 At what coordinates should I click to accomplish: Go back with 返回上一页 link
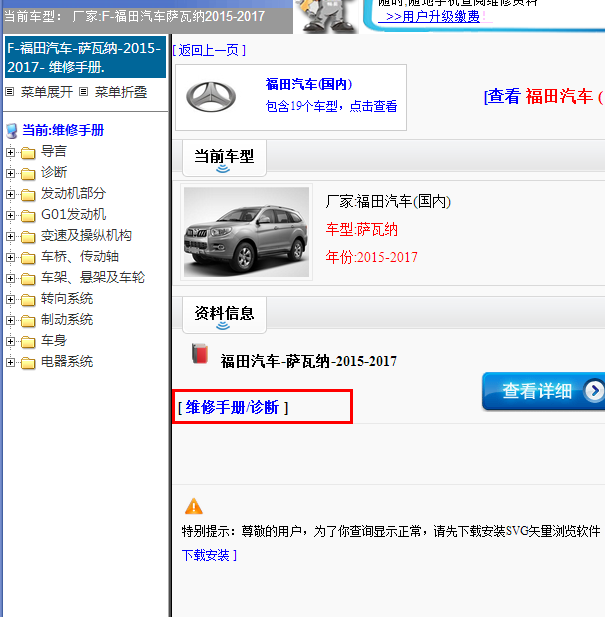click(209, 50)
